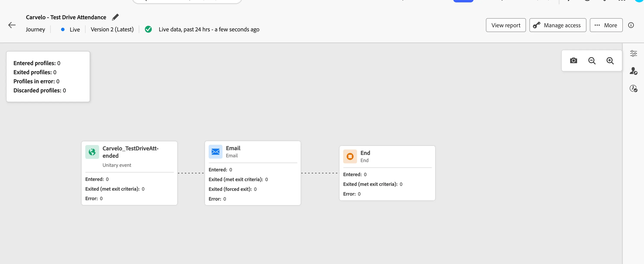Select the Carvelo_TestDriveAttended node title
Image resolution: width=644 pixels, height=264 pixels.
(131, 152)
